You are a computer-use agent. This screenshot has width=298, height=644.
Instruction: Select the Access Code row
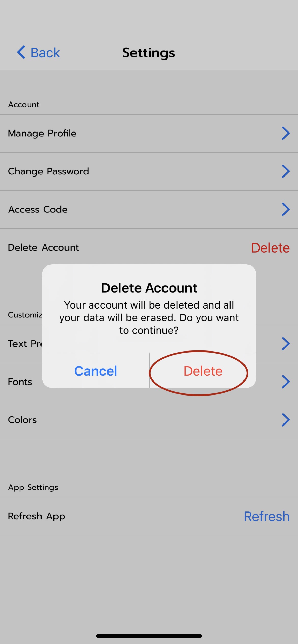pos(149,210)
